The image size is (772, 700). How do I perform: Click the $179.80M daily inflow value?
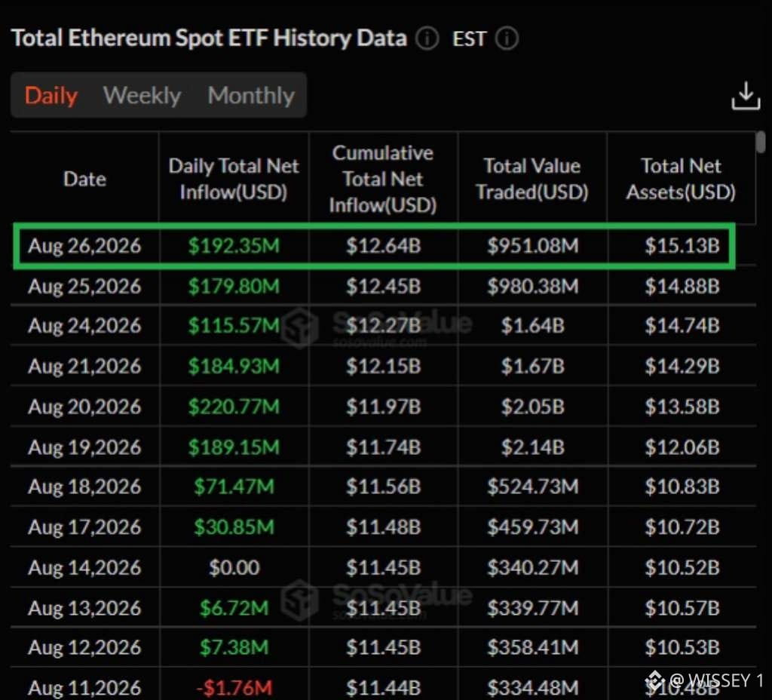(234, 286)
